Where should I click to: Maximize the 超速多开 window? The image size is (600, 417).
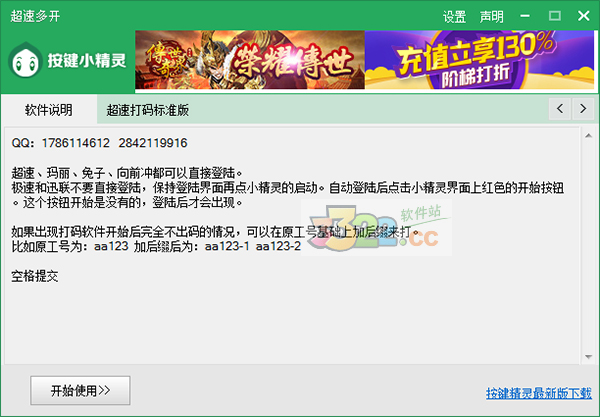[554, 16]
